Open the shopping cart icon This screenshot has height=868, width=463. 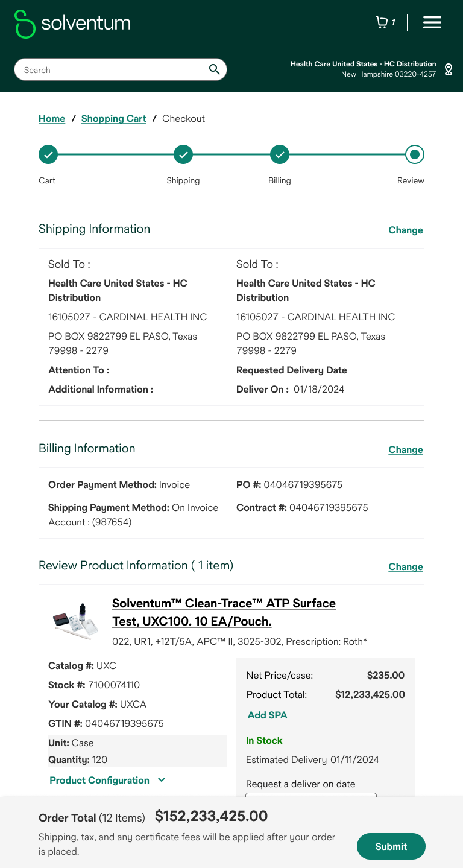pos(382,22)
